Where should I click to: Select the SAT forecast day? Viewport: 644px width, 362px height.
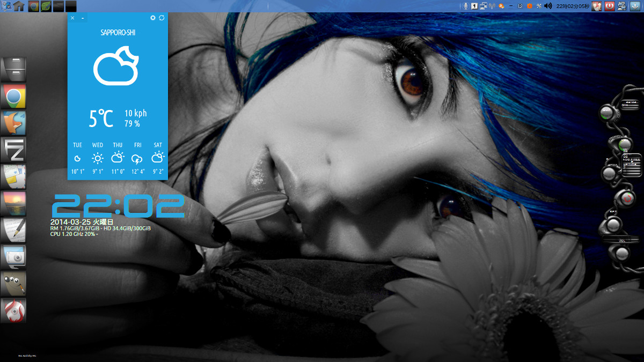tap(158, 158)
